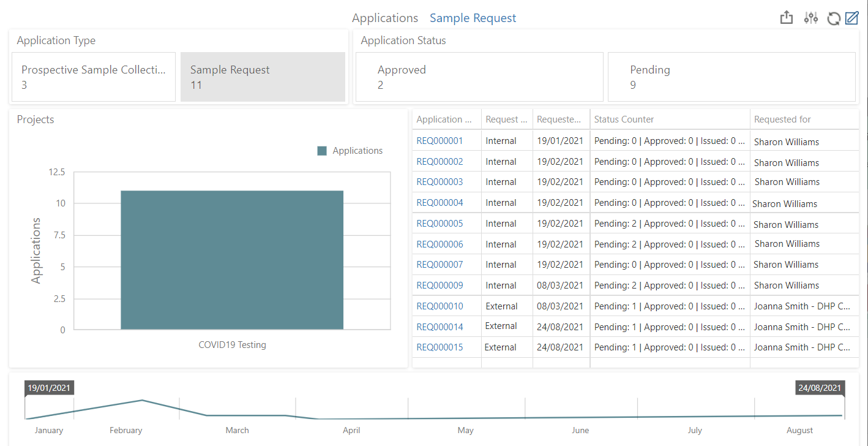868x446 pixels.
Task: Switch to the Applications tab
Action: 385,18
